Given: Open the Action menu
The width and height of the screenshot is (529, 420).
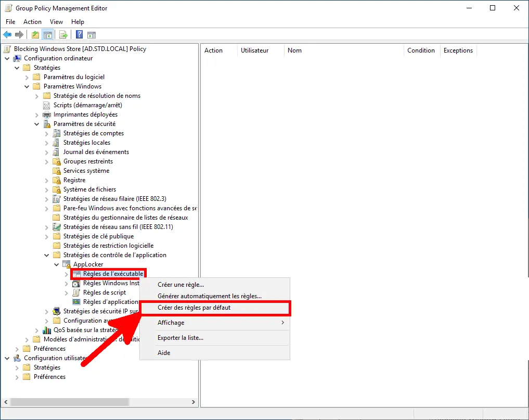Looking at the screenshot, I should tap(32, 21).
